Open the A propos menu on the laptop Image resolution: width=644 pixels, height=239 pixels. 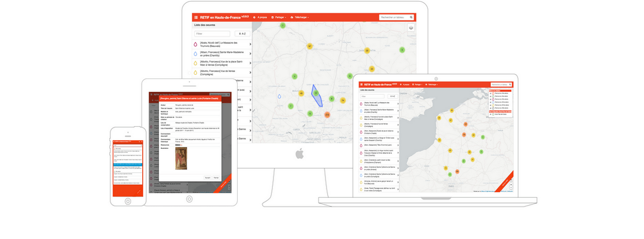[405, 85]
